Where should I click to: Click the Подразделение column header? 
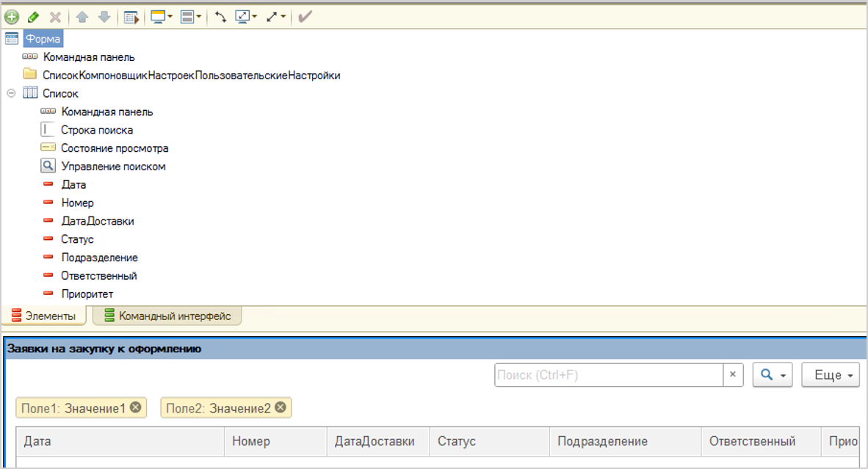[x=602, y=441]
